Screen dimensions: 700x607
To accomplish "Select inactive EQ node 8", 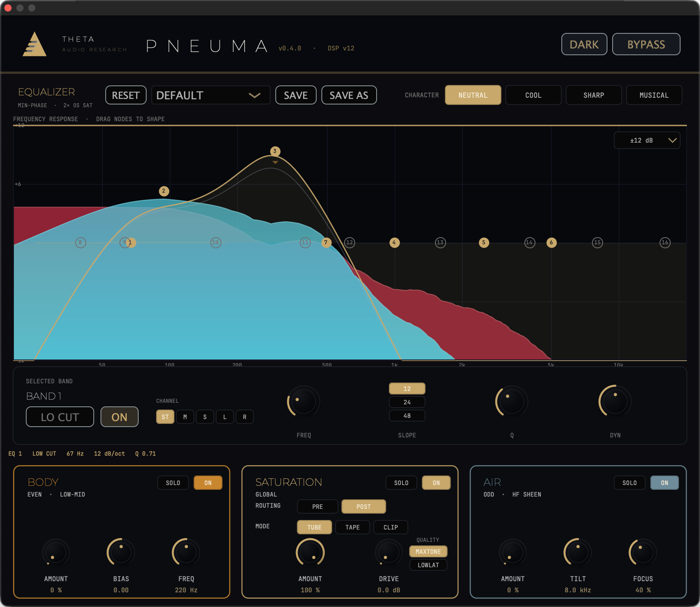I will click(81, 243).
